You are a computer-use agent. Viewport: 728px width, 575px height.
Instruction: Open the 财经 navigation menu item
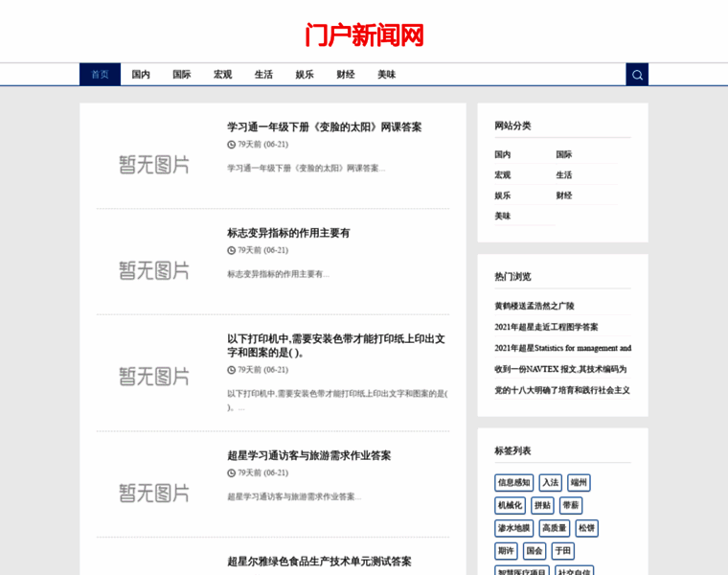pyautogui.click(x=346, y=75)
